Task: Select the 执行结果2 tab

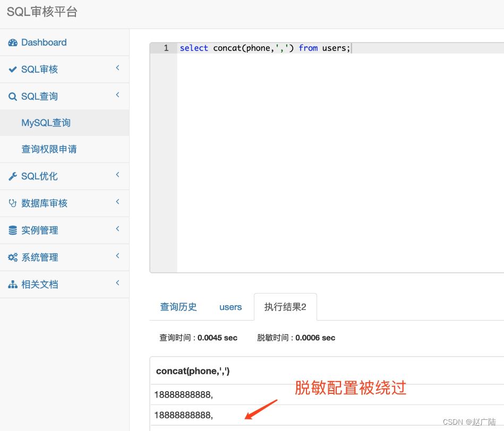Action: (x=285, y=307)
